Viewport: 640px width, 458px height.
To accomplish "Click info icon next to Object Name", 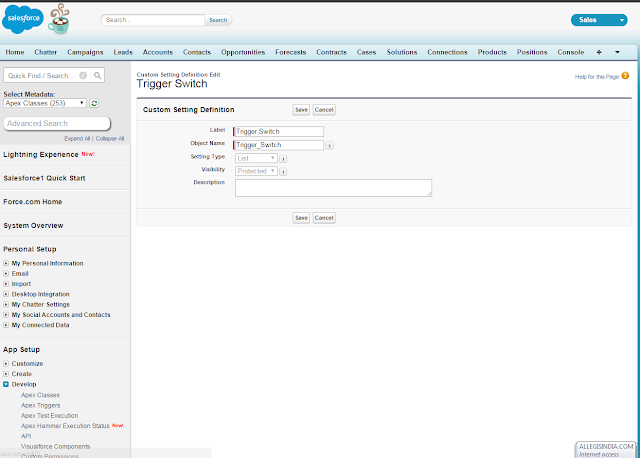I will 329,145.
